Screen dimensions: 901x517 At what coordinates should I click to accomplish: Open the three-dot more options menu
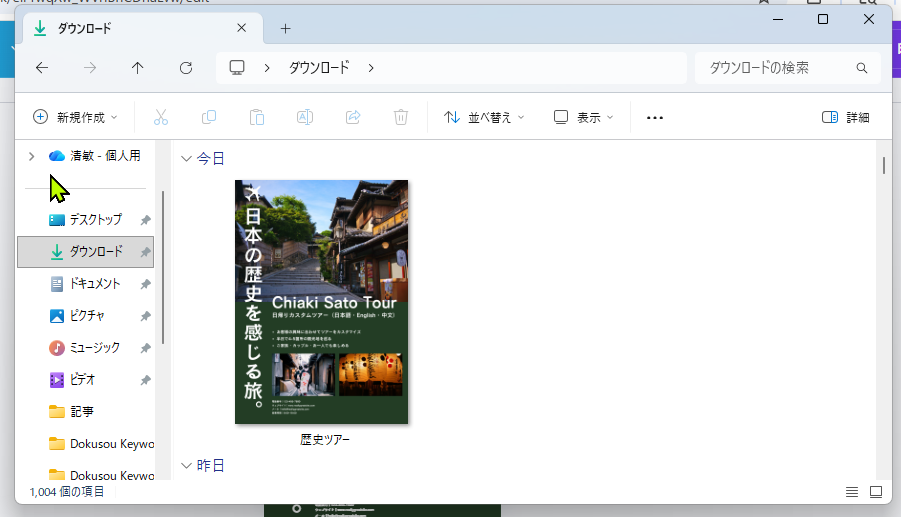pos(654,118)
